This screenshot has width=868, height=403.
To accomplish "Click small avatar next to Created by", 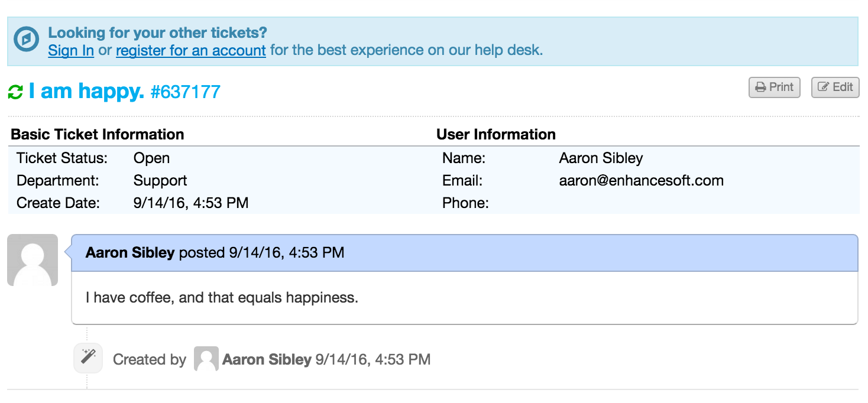I will tap(206, 359).
